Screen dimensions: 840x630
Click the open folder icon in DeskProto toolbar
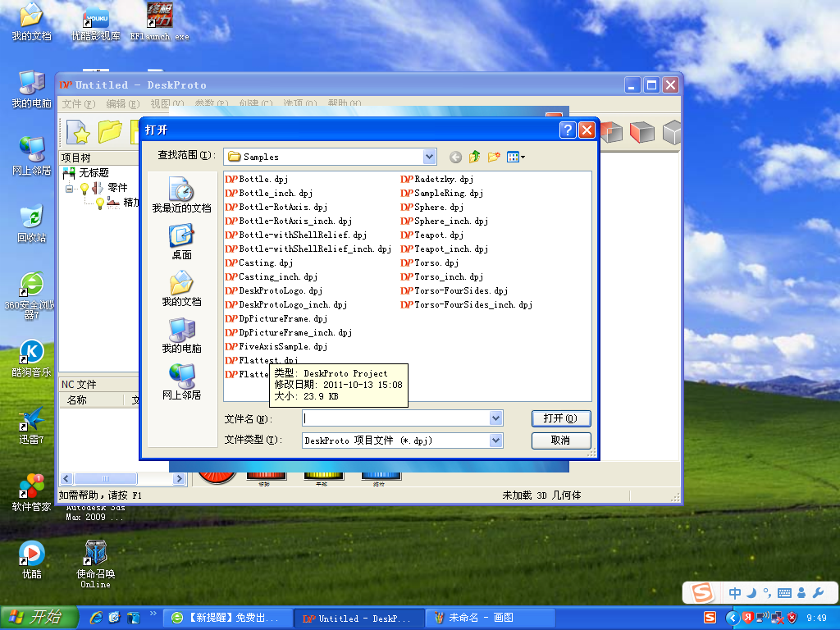110,132
